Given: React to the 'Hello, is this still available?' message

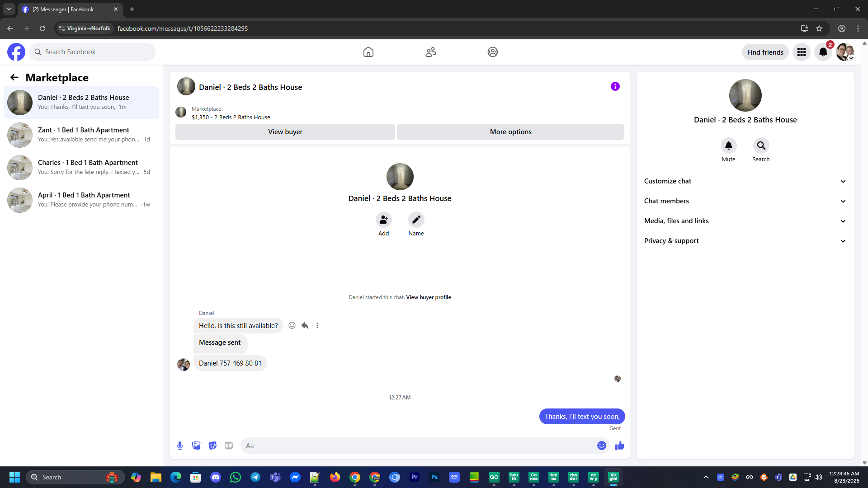Looking at the screenshot, I should point(292,325).
